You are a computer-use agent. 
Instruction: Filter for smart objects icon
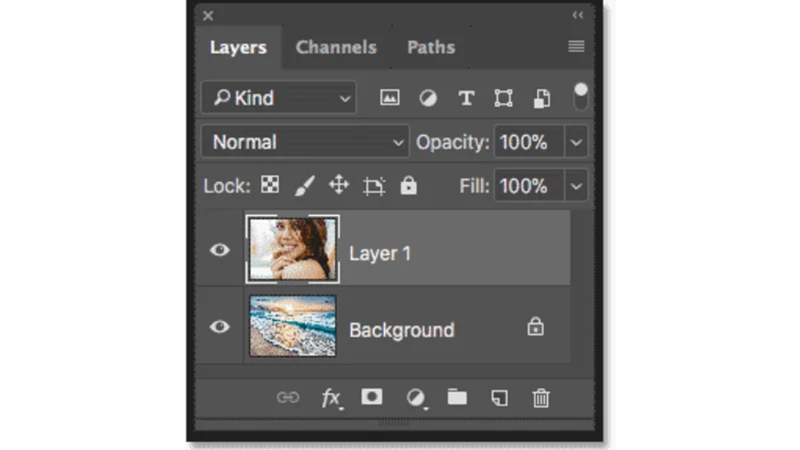pyautogui.click(x=541, y=98)
